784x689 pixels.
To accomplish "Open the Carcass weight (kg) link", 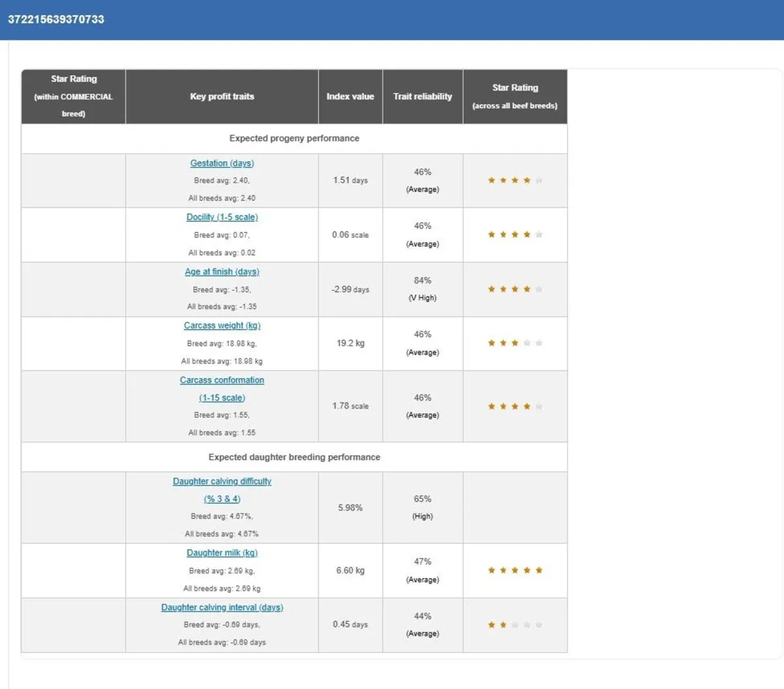I will (222, 326).
